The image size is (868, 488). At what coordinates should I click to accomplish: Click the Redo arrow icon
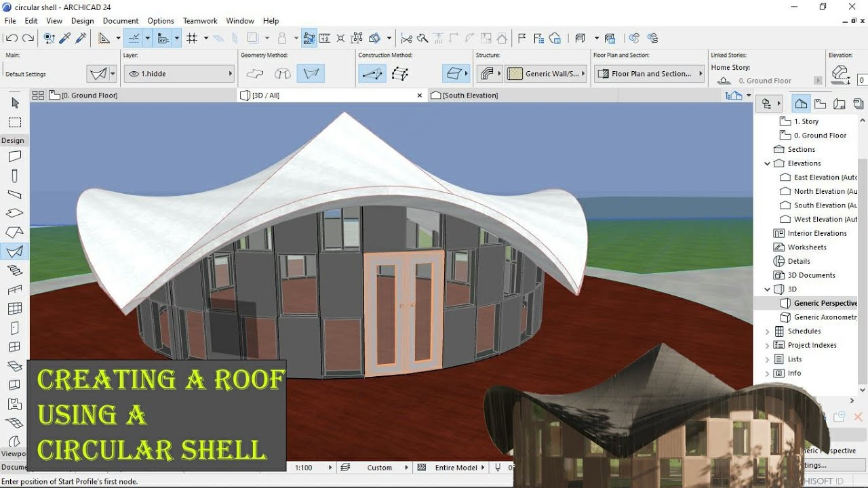pyautogui.click(x=28, y=39)
